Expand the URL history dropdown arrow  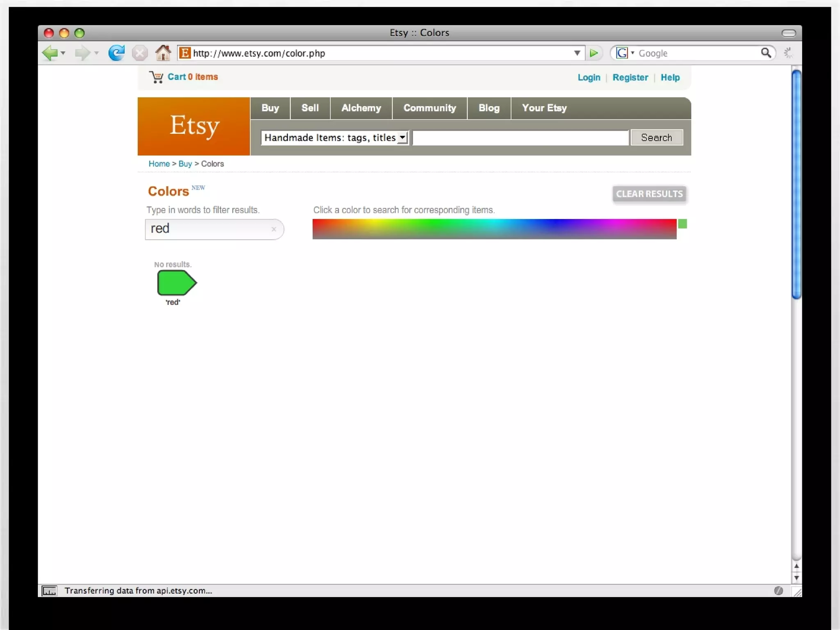click(x=577, y=53)
